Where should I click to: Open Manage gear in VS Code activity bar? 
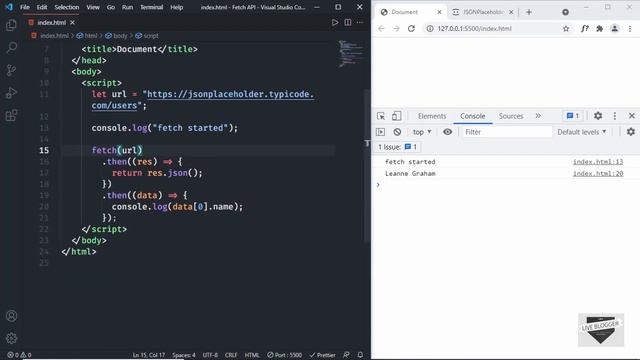click(x=11, y=338)
